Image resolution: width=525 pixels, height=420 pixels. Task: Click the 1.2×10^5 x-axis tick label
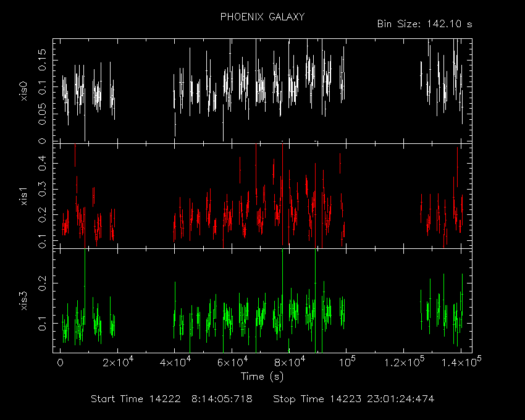point(405,362)
